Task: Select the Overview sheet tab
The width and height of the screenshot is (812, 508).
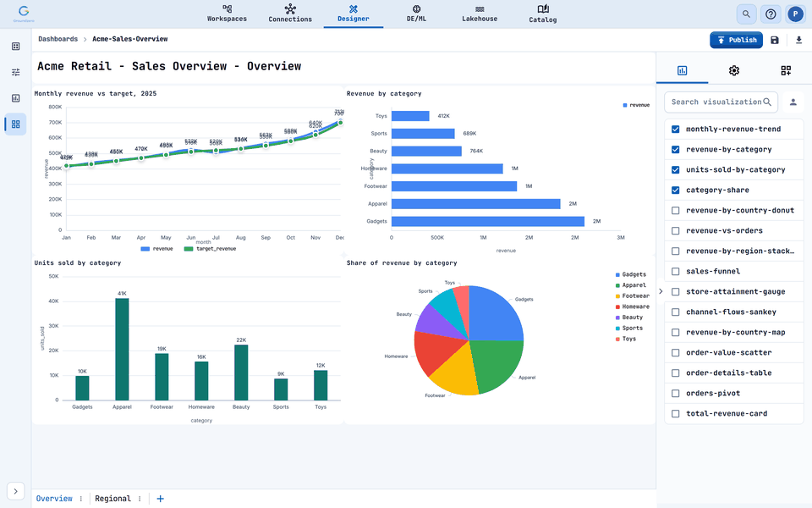Action: click(54, 499)
